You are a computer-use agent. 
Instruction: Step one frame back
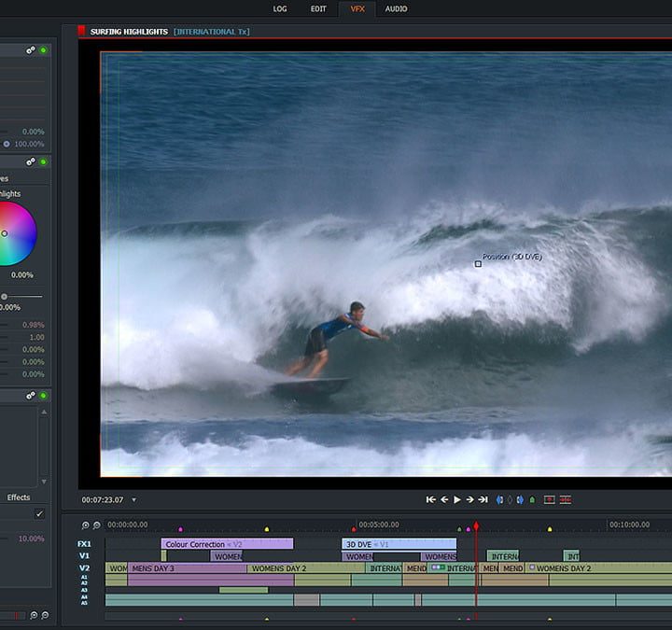(x=444, y=500)
